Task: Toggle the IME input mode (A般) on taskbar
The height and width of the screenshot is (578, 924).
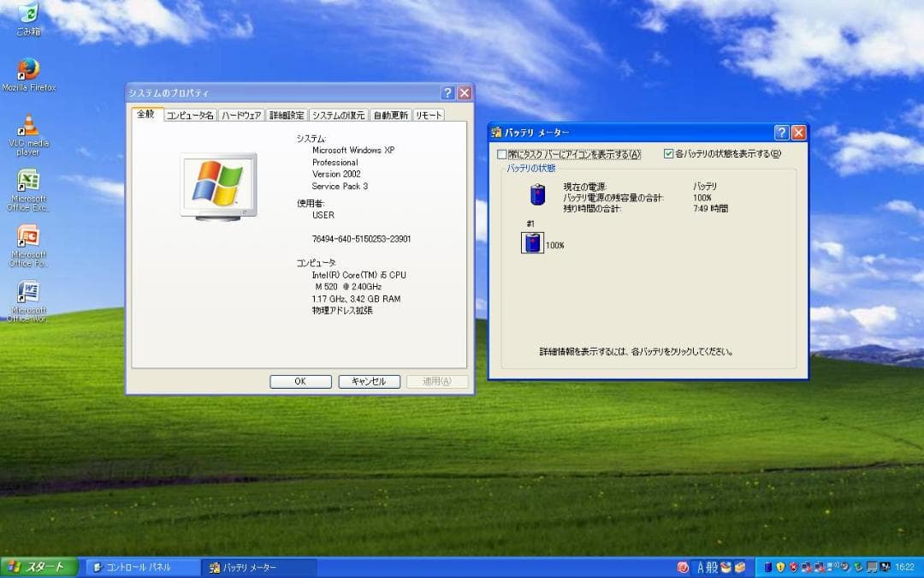Action: (x=708, y=566)
